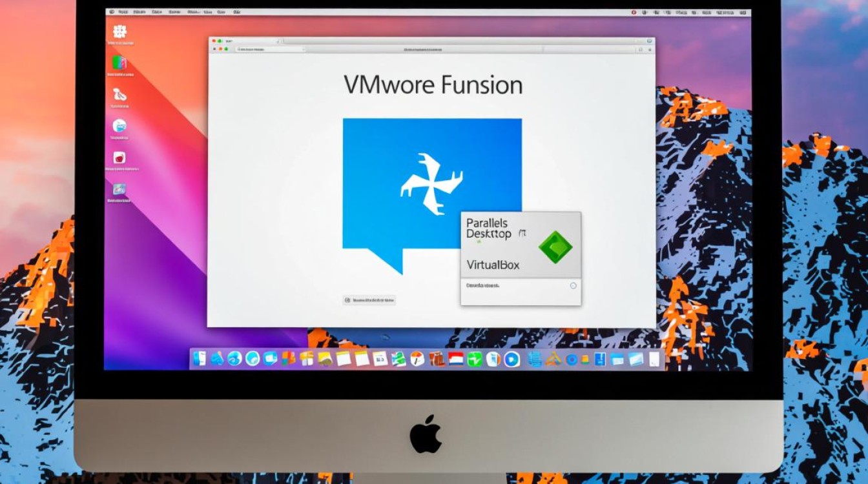Click the red status icon in the menu bar

pos(634,12)
